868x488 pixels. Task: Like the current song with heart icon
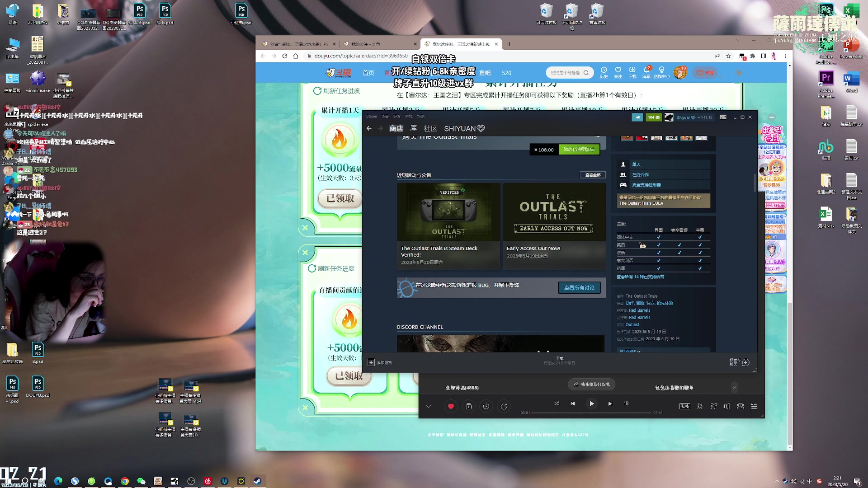[451, 406]
